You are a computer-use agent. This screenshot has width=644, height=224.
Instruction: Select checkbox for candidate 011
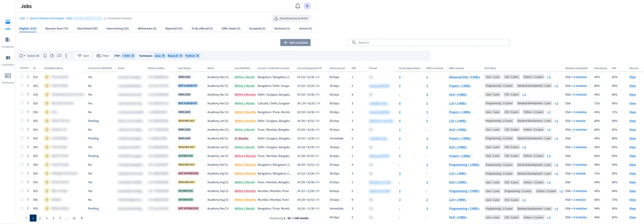(x=22, y=77)
